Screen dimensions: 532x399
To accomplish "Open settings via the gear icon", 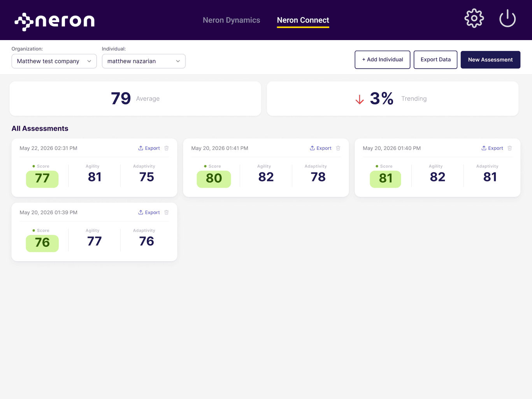I will coord(474,18).
